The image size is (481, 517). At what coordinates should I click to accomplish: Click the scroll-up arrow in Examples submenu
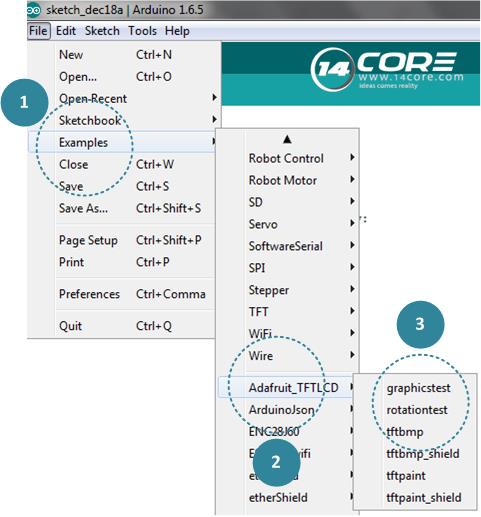point(287,139)
